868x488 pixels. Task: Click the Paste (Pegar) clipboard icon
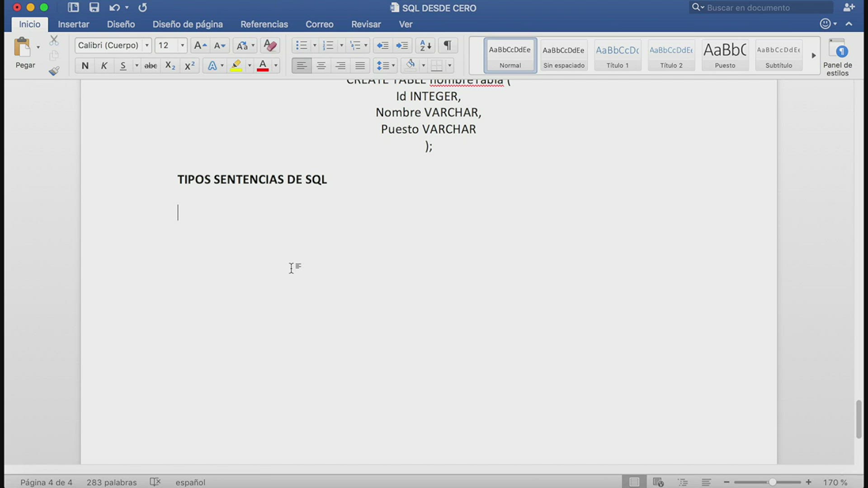pos(22,47)
